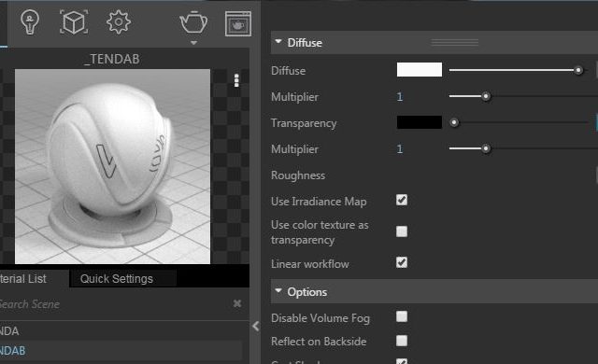Open render options arrow below teapot
Viewport: 598px width, 364px height.
[193, 43]
